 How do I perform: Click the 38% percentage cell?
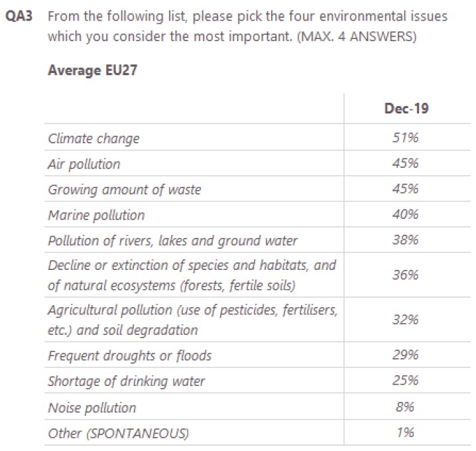pos(406,241)
